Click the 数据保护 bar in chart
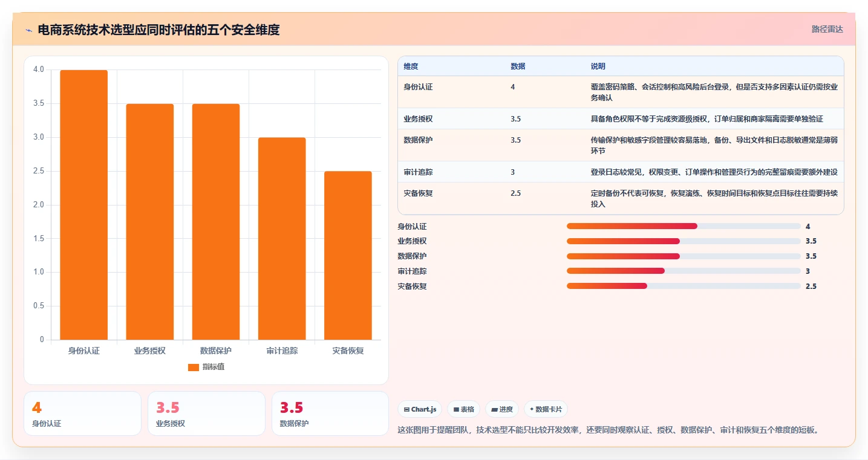Image resolution: width=868 pixels, height=460 pixels. coord(216,222)
